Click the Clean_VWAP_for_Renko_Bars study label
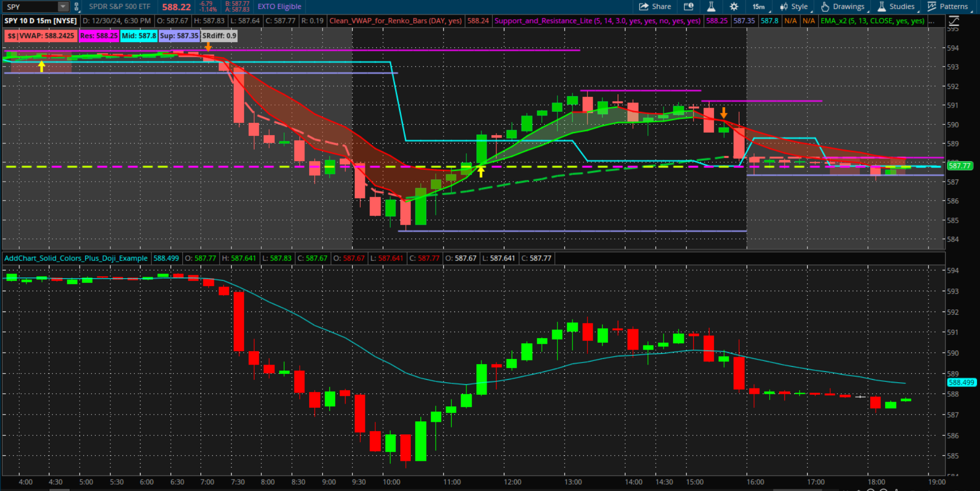The height and width of the screenshot is (491, 980). (x=396, y=21)
